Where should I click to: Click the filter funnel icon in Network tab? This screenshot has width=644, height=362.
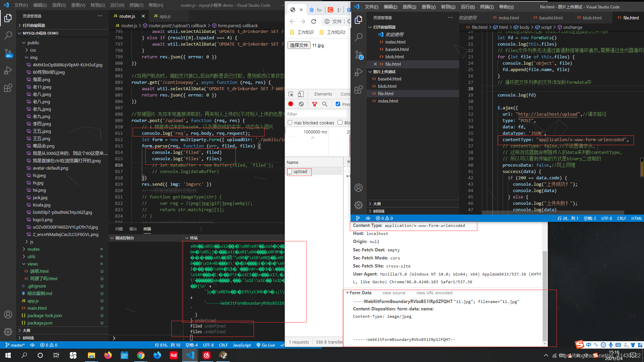[315, 104]
